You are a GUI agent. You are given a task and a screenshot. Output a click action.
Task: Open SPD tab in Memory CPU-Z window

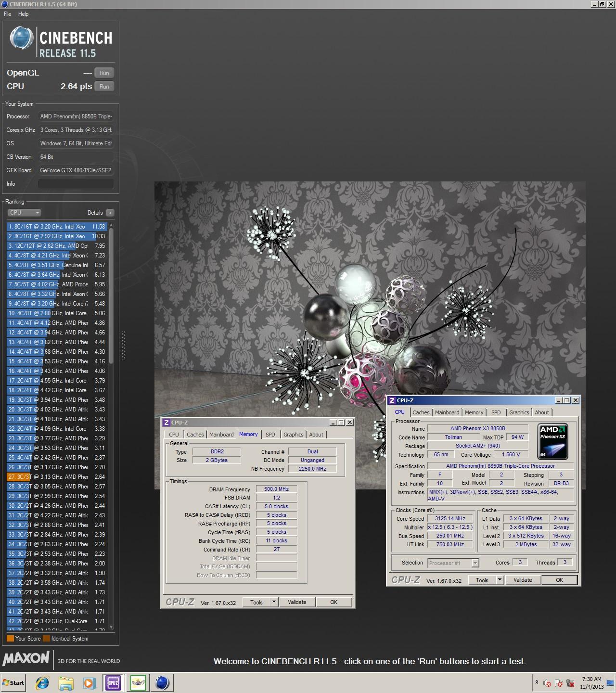(270, 435)
